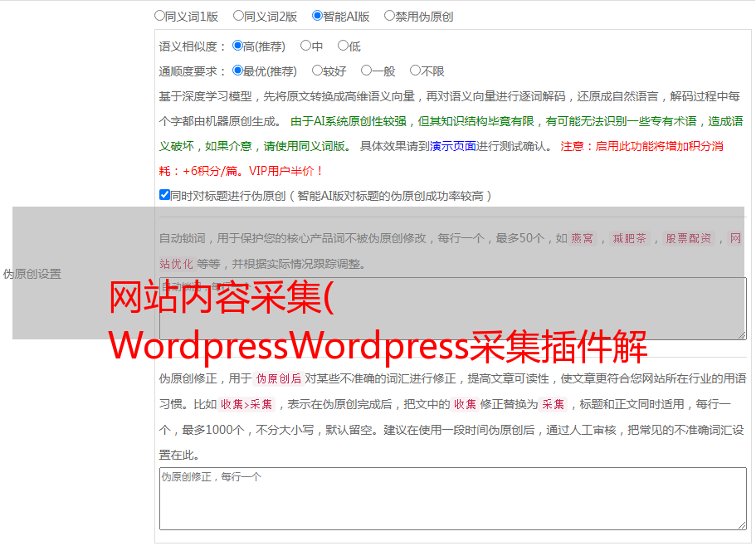This screenshot has height=546, width=756.
Task: Open the 演示页面 link
Action: pyautogui.click(x=453, y=146)
